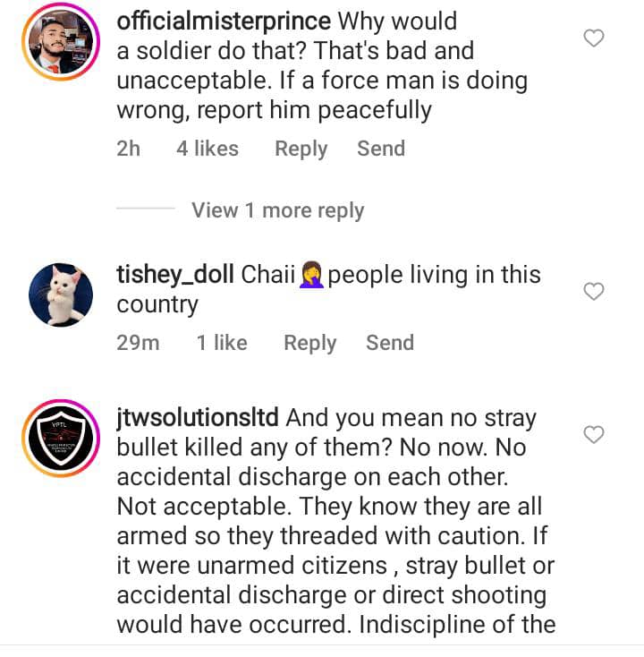Open tishey_doll's cat profile picture
Screen dimensions: 644x657
click(61, 294)
